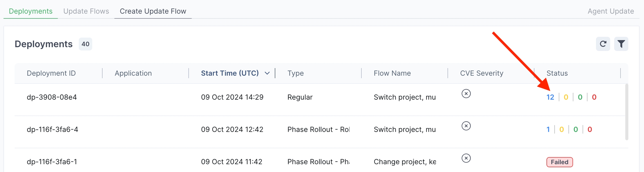
Task: Click blue 1 status count for dp-116f-3fa6-4
Action: [x=548, y=130]
